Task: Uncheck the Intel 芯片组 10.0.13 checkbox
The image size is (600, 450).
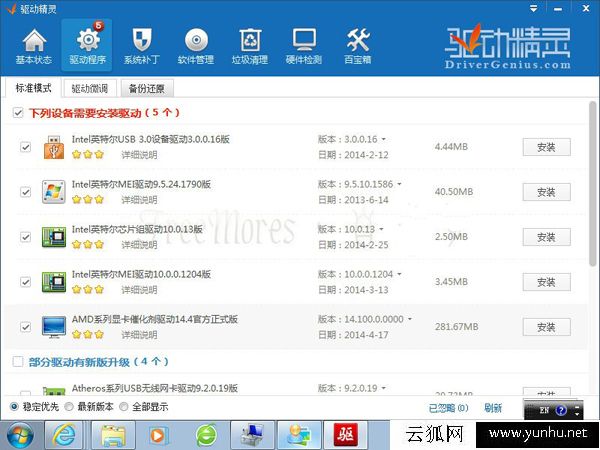Action: click(25, 237)
